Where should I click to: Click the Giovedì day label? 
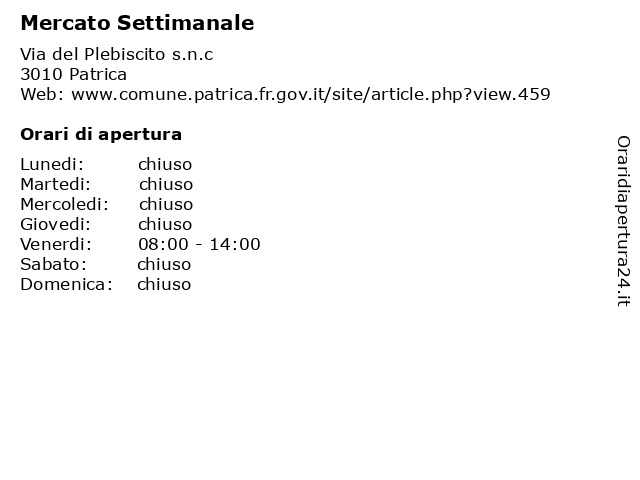56,224
